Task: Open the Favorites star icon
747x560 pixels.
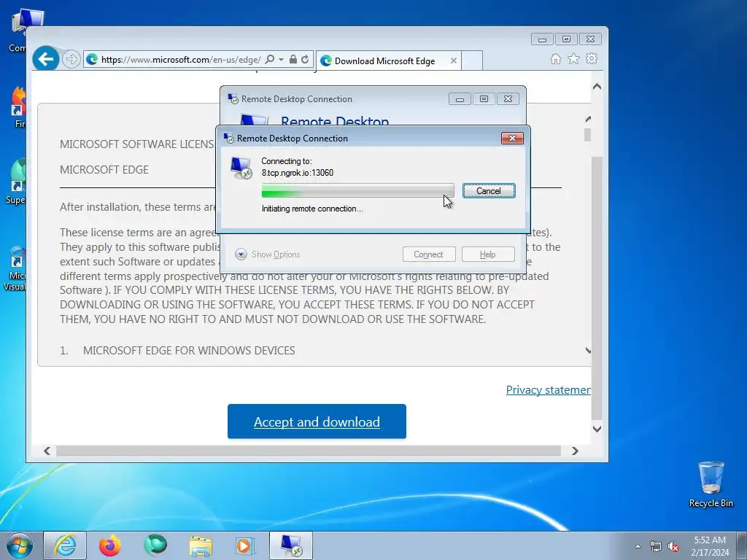Action: point(573,58)
